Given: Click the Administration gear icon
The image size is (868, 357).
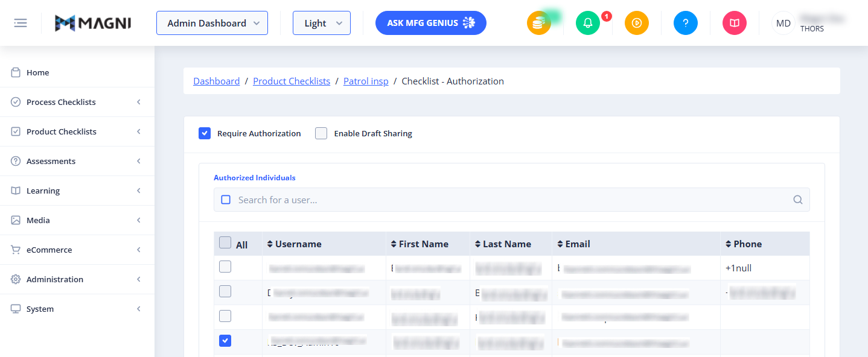Looking at the screenshot, I should click(x=16, y=279).
